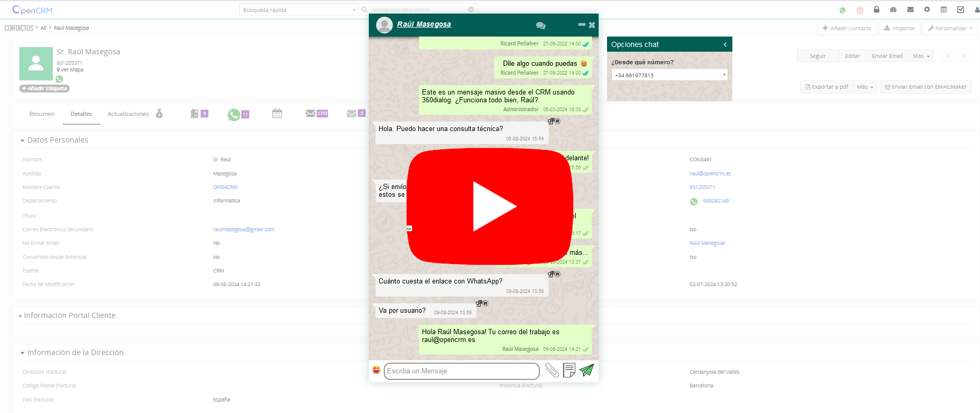This screenshot has width=980, height=413.
Task: Open the Más dropdown next to Enviar Email
Action: (921, 56)
